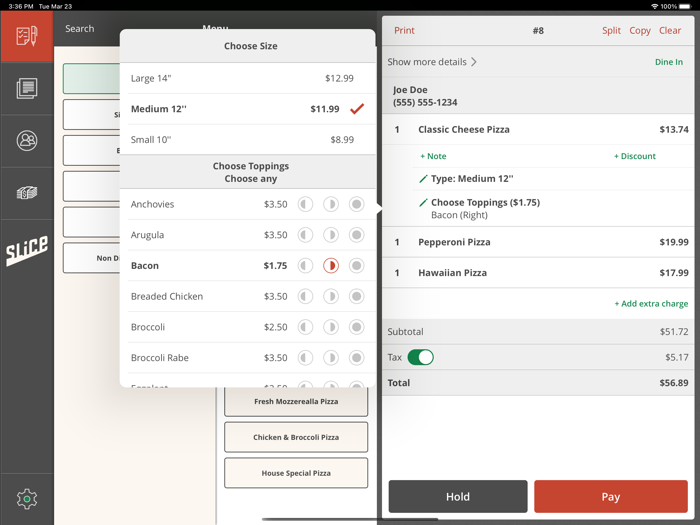Open settings gear icon
The width and height of the screenshot is (700, 525).
click(x=27, y=499)
